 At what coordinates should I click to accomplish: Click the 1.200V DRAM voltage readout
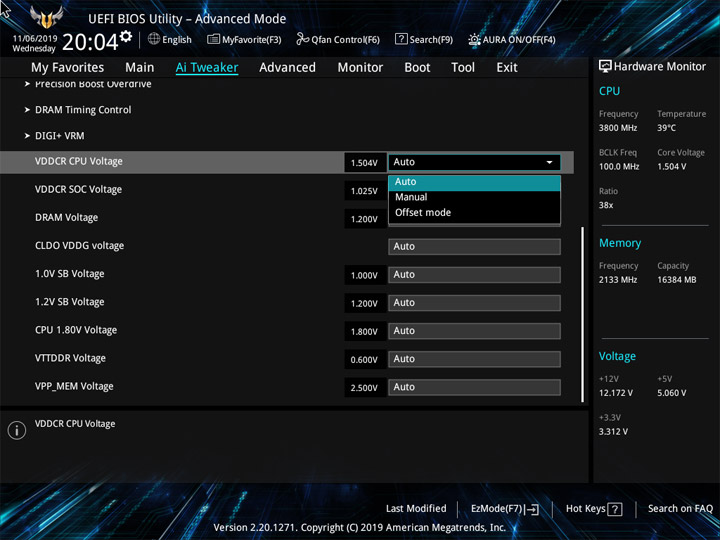click(x=364, y=219)
